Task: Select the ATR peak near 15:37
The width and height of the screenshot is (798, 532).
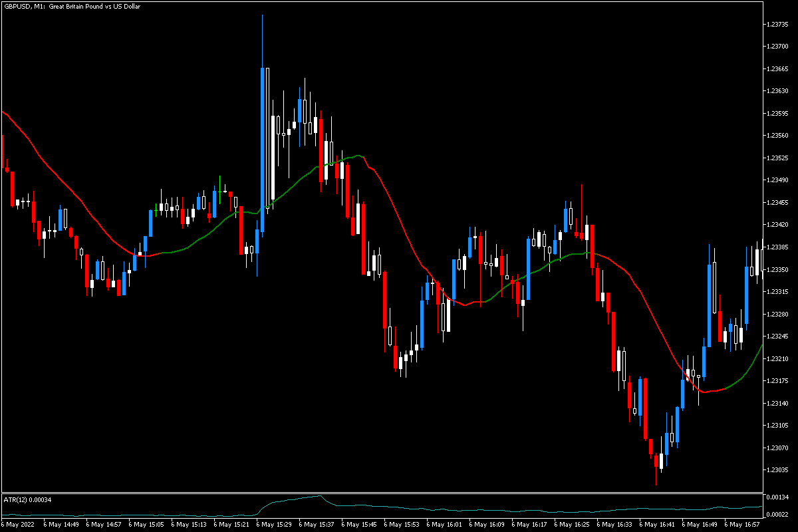Action: (318, 497)
